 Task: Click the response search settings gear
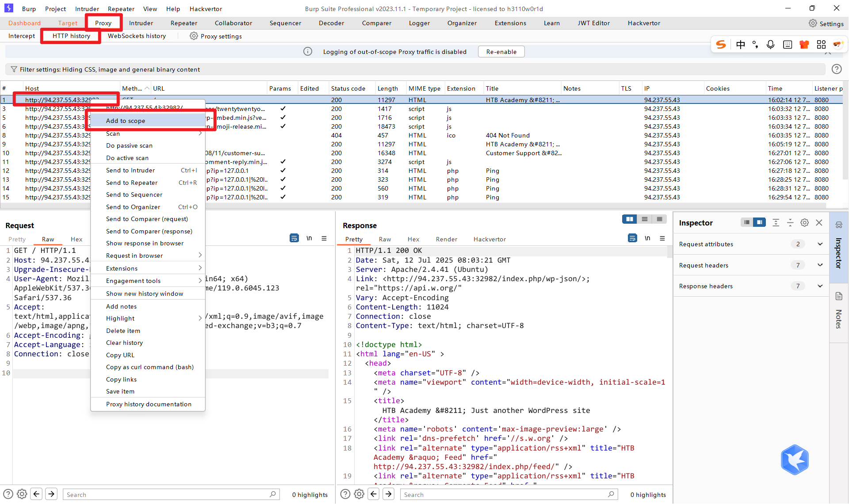(359, 494)
